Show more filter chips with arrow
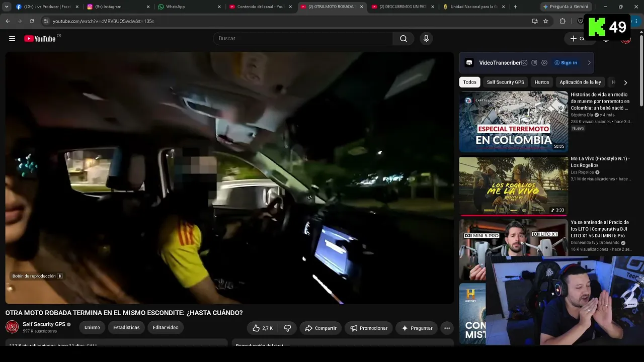Screen dimensions: 644x362 tap(625, 82)
